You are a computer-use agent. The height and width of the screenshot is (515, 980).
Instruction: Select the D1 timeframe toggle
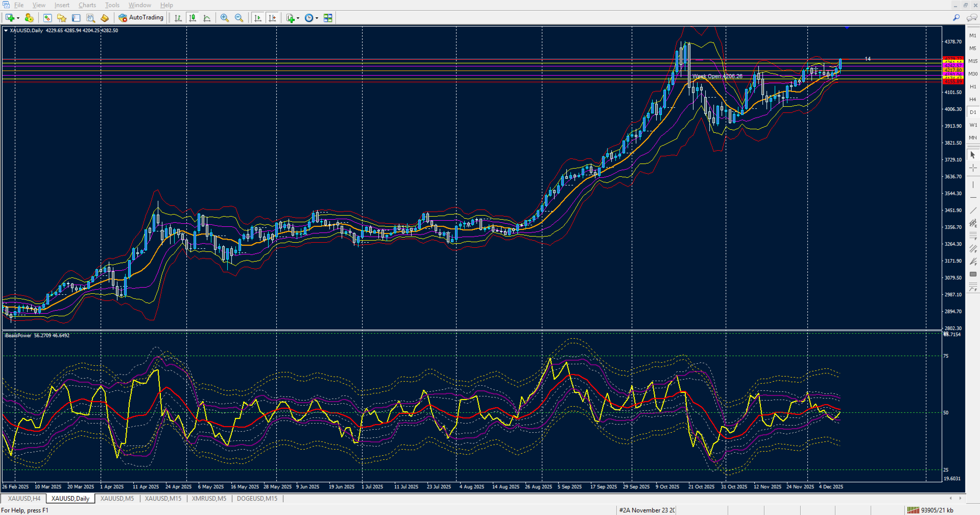(x=973, y=112)
